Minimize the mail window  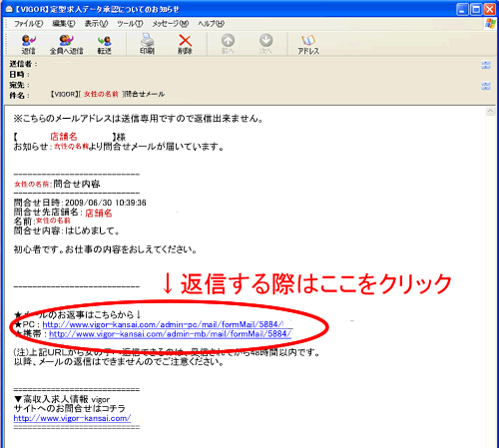pyautogui.click(x=462, y=9)
